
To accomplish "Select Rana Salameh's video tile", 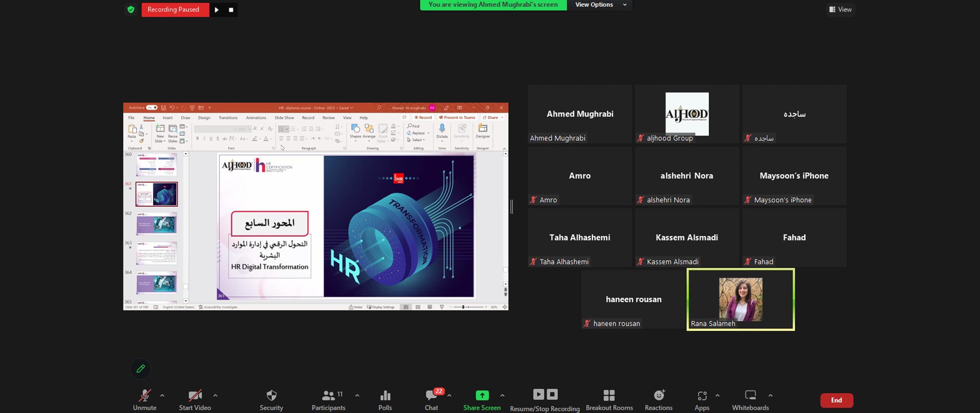I will [740, 300].
